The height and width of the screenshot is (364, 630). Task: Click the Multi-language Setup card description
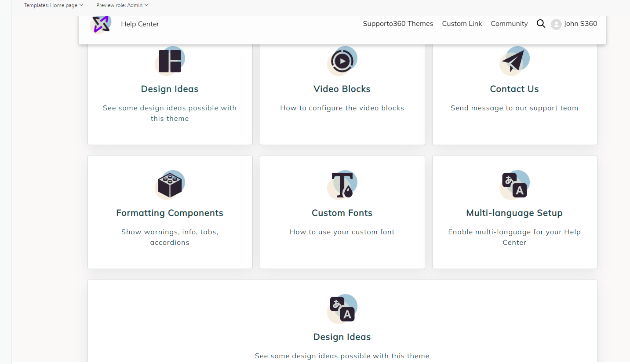pos(514,237)
